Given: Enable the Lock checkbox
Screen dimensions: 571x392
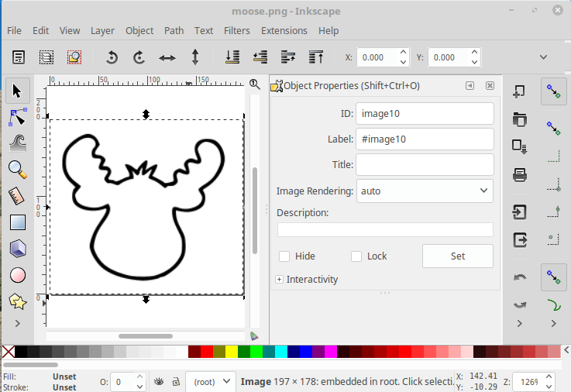Looking at the screenshot, I should (356, 256).
